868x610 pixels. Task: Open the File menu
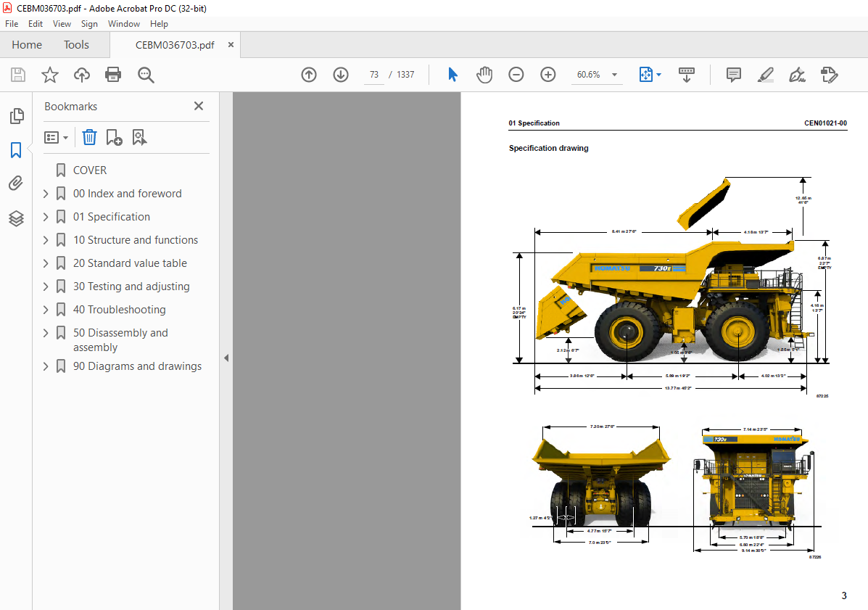click(x=12, y=24)
